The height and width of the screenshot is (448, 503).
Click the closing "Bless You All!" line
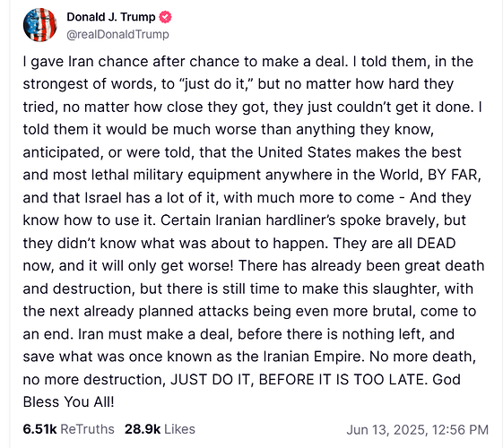click(x=69, y=401)
